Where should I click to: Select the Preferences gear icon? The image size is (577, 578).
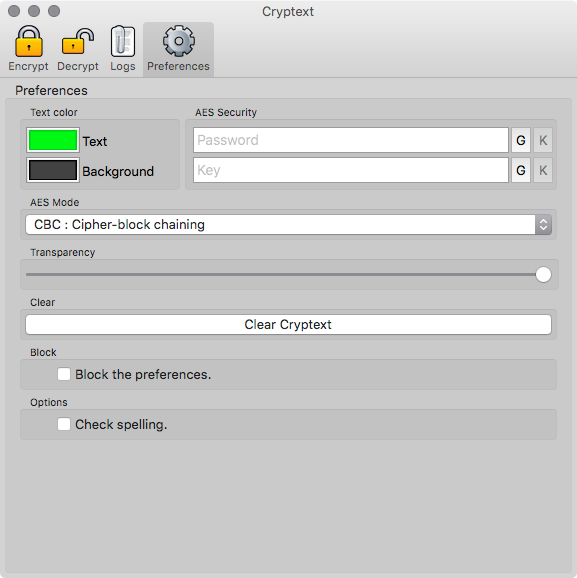(179, 41)
